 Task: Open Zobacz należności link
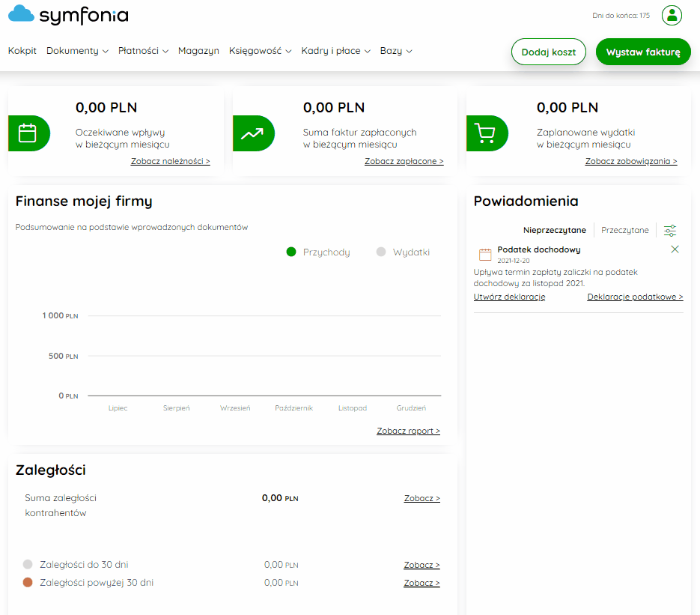[170, 161]
